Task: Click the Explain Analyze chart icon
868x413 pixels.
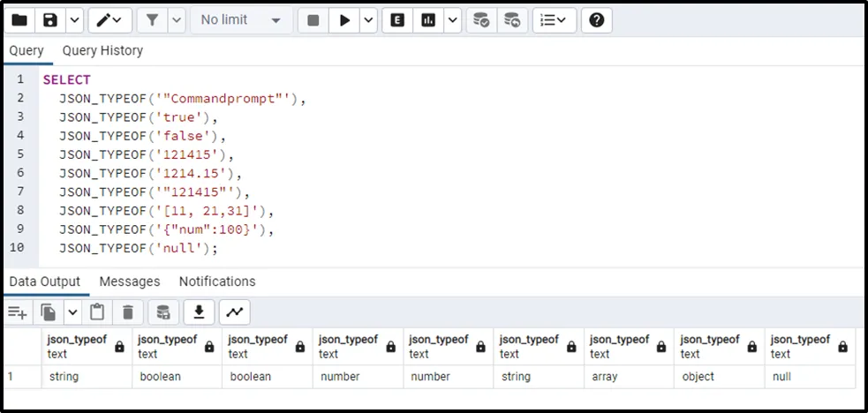Action: pyautogui.click(x=429, y=19)
